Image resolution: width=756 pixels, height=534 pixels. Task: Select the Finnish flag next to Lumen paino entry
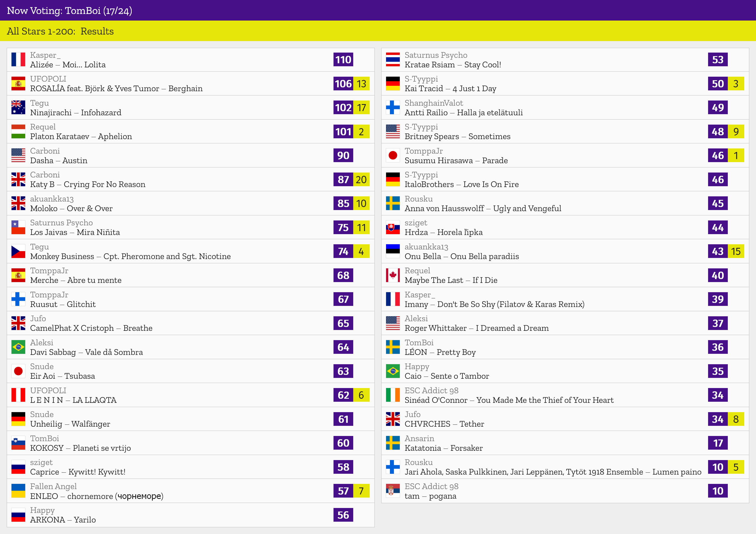click(393, 467)
